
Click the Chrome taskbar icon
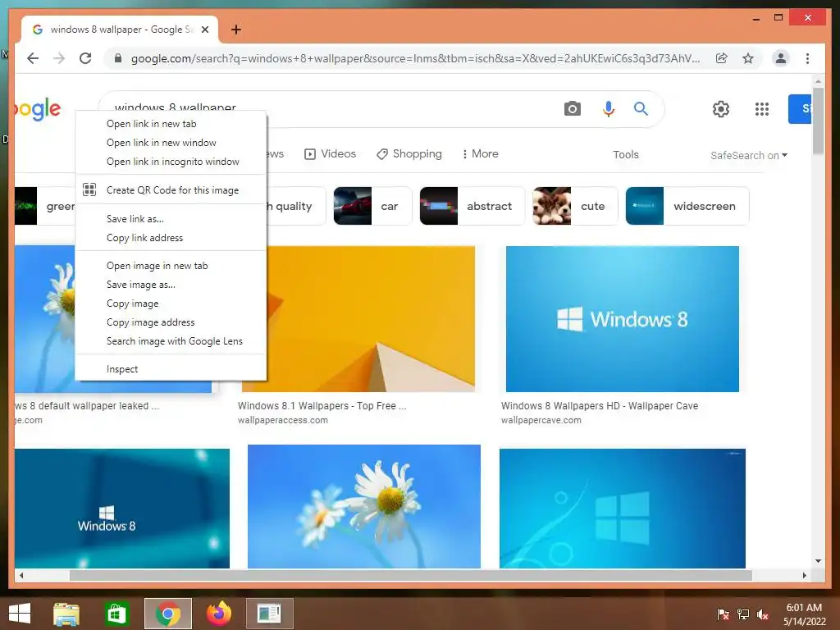[167, 614]
